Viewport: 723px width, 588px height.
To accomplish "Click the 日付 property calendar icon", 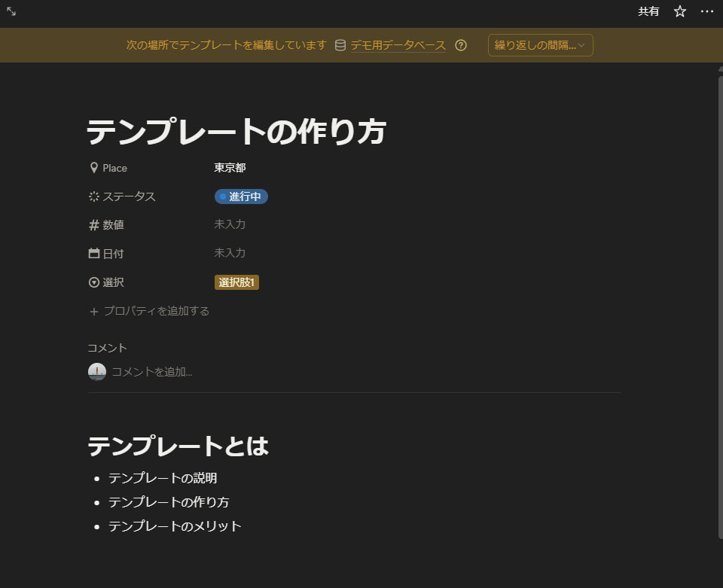I will 94,254.
